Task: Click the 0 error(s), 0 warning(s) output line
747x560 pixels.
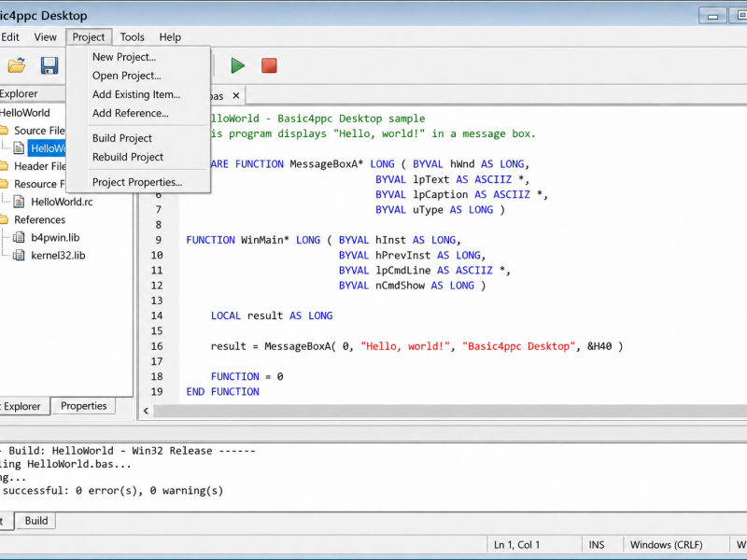Action: pos(111,491)
